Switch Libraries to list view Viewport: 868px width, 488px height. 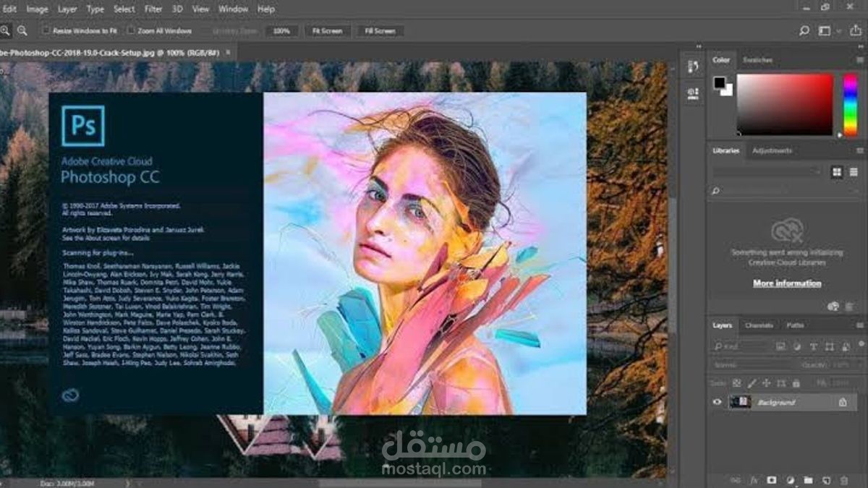click(x=854, y=171)
